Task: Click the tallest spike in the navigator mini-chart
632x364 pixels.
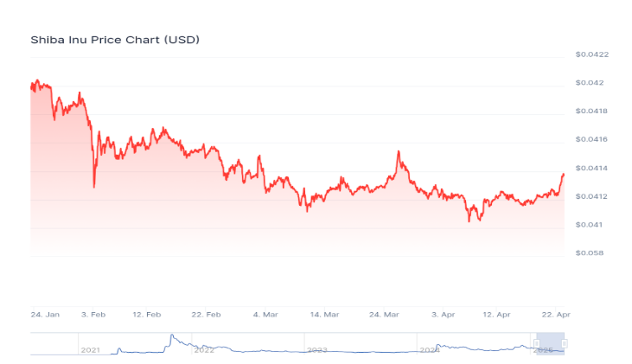Action: pyautogui.click(x=172, y=335)
